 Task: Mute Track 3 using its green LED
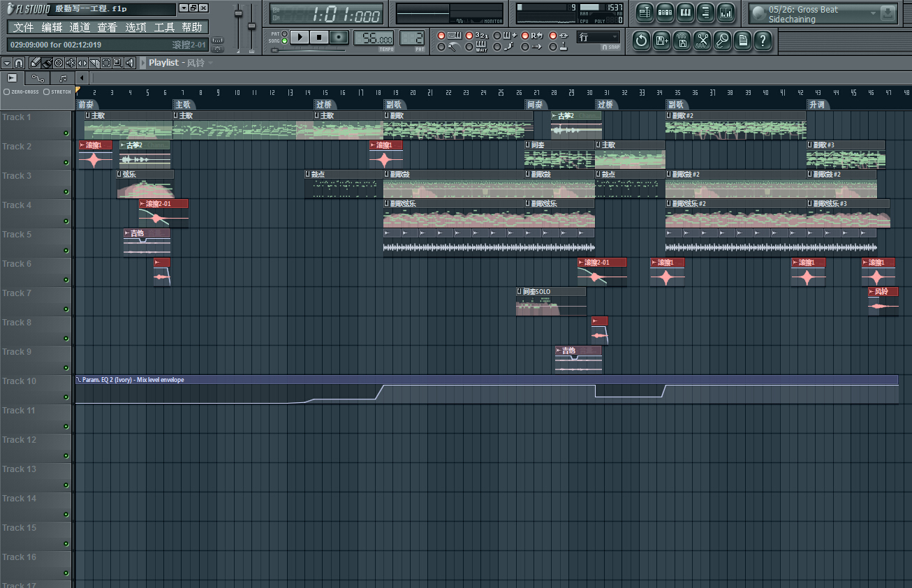pos(66,192)
